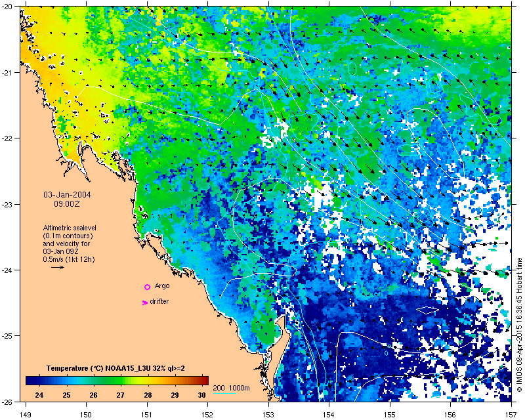The width and height of the screenshot is (525, 420).
Task: Click the longitude axis label "155"
Action: click(390, 415)
